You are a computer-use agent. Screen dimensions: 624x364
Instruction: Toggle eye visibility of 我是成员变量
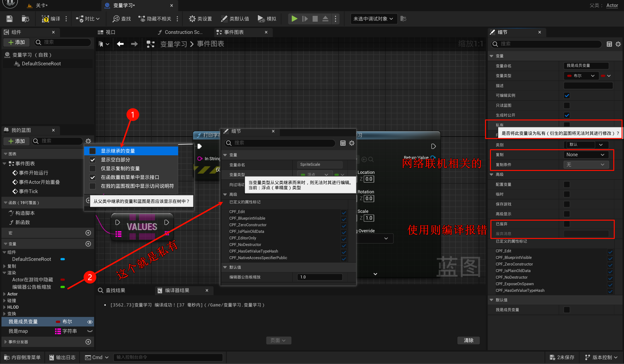coord(90,322)
